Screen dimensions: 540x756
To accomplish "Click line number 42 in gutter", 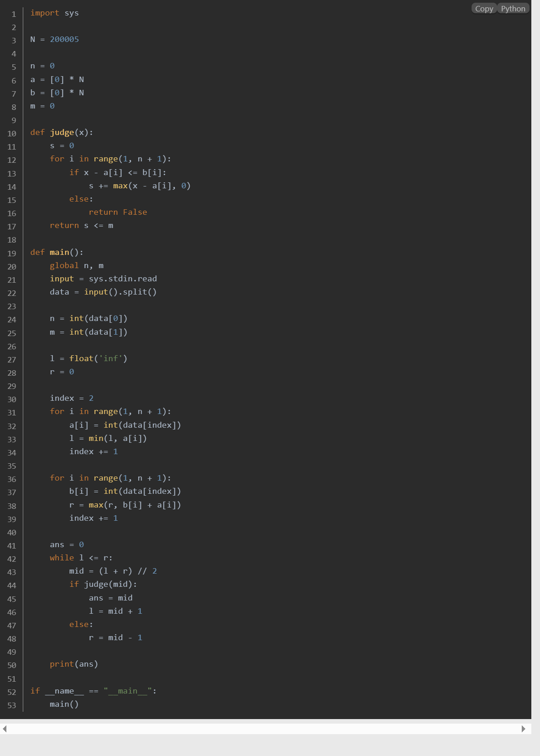I will coord(12,559).
